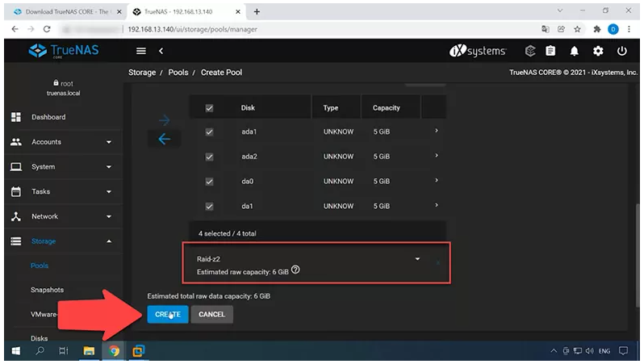Click the TrueNAS logo
This screenshot has height=364, width=644.
coord(64,51)
